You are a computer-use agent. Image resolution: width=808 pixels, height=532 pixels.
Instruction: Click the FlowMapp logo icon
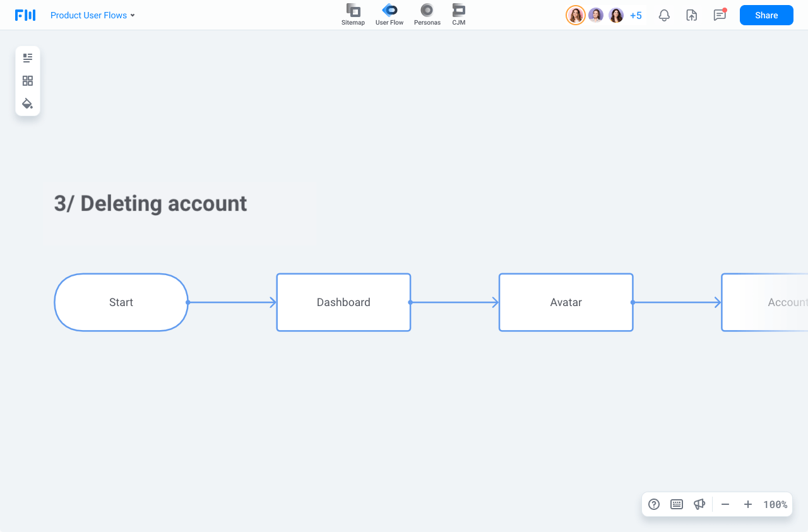tap(25, 15)
